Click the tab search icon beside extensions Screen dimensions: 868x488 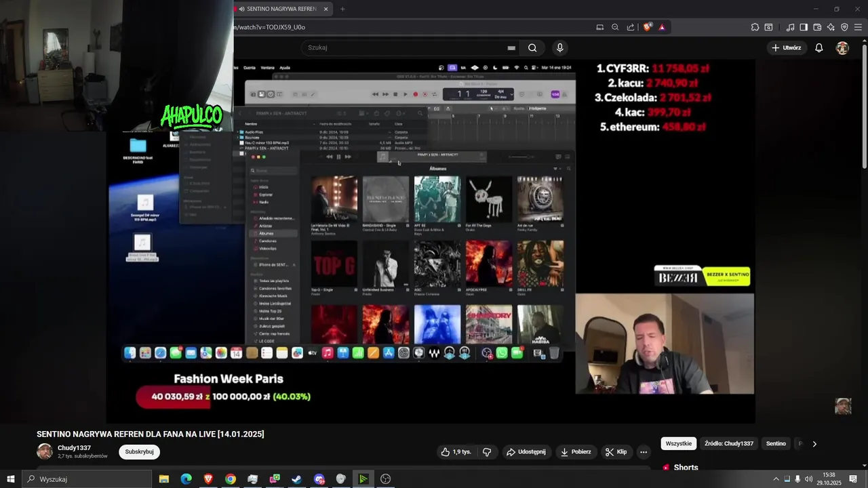coord(768,27)
